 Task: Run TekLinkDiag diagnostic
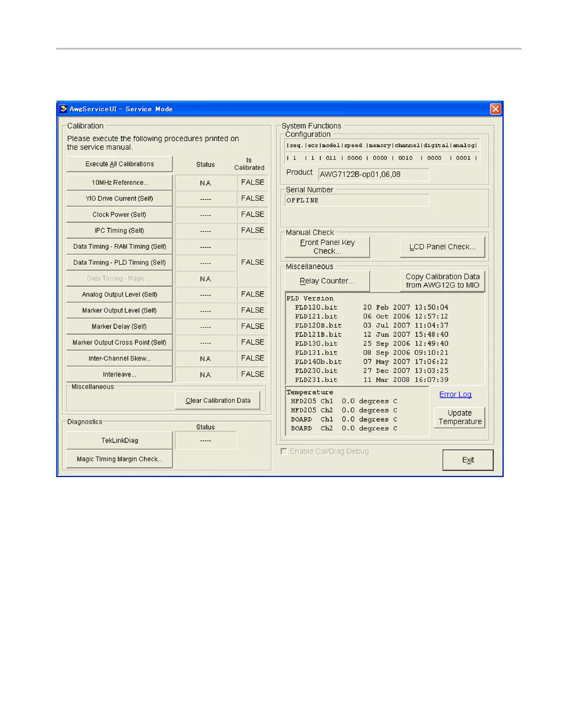[120, 440]
